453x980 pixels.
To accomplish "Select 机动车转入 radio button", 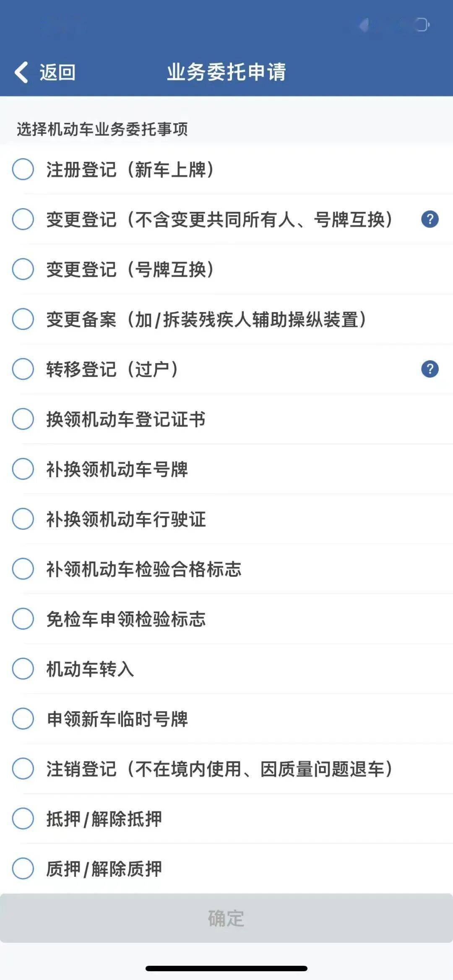I will 23,668.
